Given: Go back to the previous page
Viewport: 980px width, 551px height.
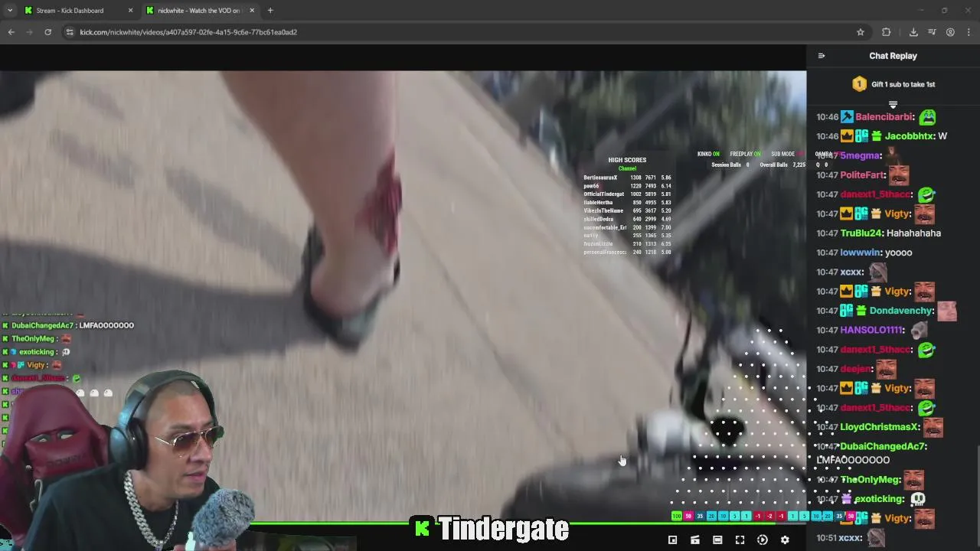Looking at the screenshot, I should coord(11,32).
